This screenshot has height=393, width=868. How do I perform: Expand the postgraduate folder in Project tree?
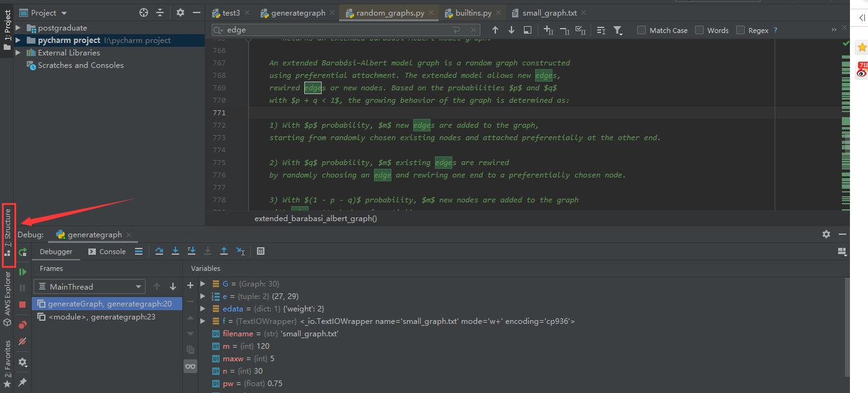(19, 27)
